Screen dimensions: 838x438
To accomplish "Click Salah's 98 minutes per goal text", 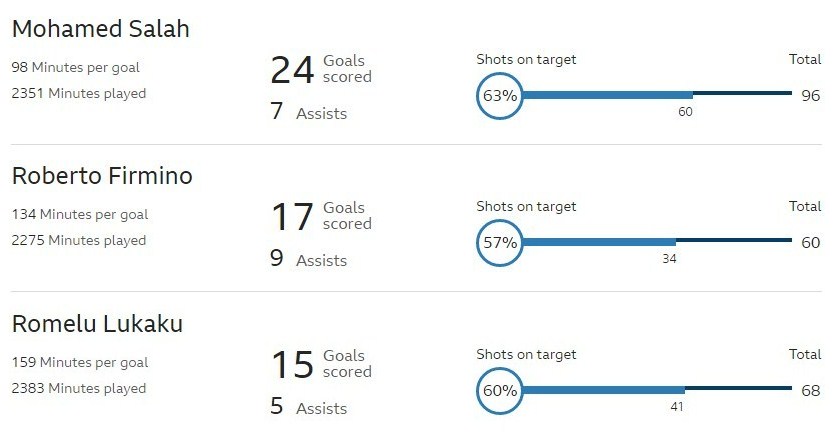I will point(76,68).
